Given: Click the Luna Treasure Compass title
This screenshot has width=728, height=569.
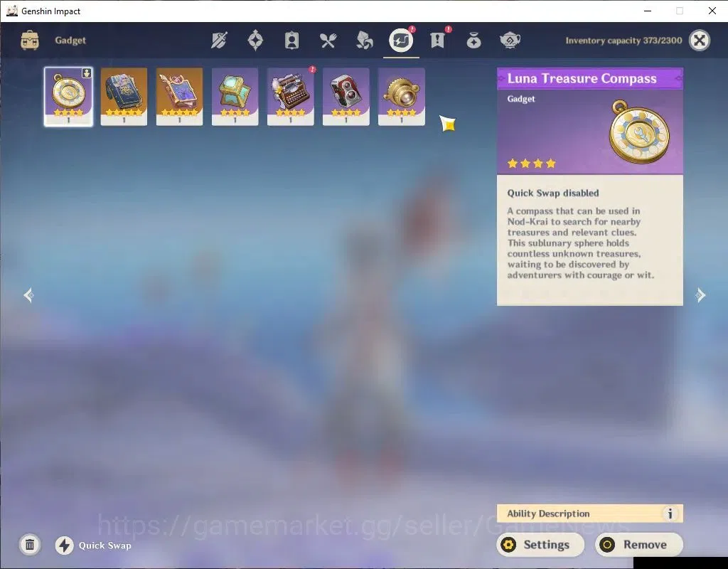Looking at the screenshot, I should (582, 78).
